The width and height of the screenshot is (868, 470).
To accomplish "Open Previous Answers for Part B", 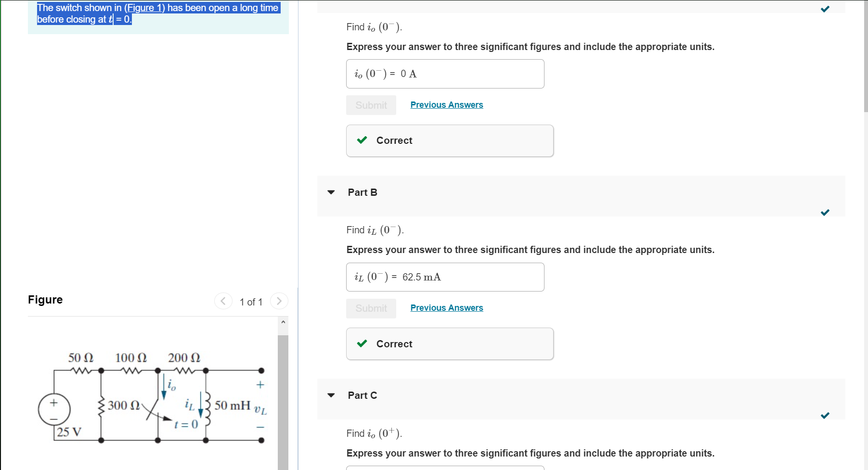I will pyautogui.click(x=446, y=307).
